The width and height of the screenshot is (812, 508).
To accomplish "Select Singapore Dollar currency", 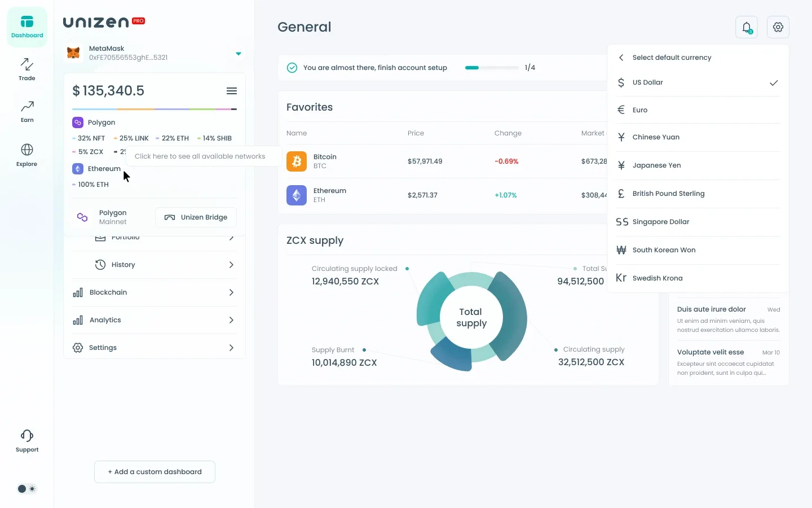I will click(x=698, y=222).
